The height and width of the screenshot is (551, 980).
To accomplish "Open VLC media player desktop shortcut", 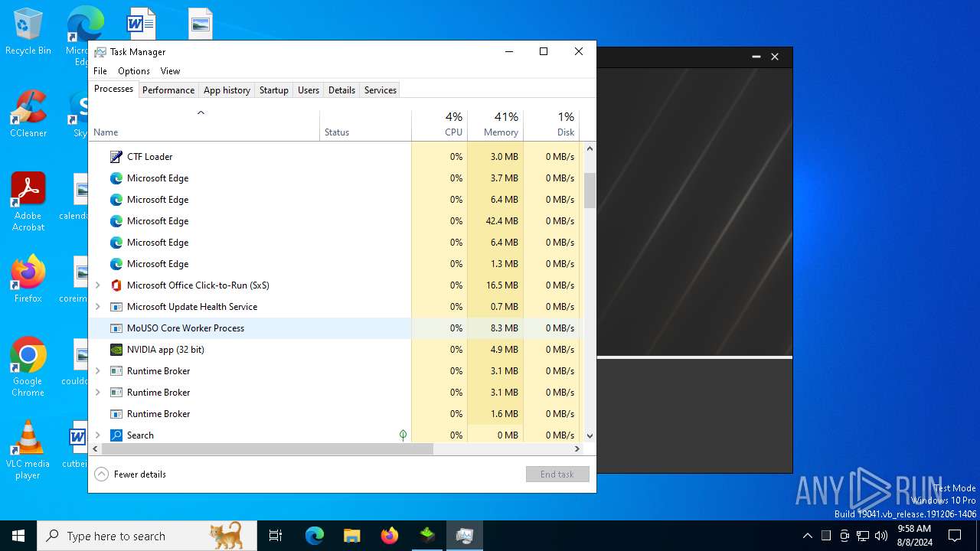I will 28,451.
